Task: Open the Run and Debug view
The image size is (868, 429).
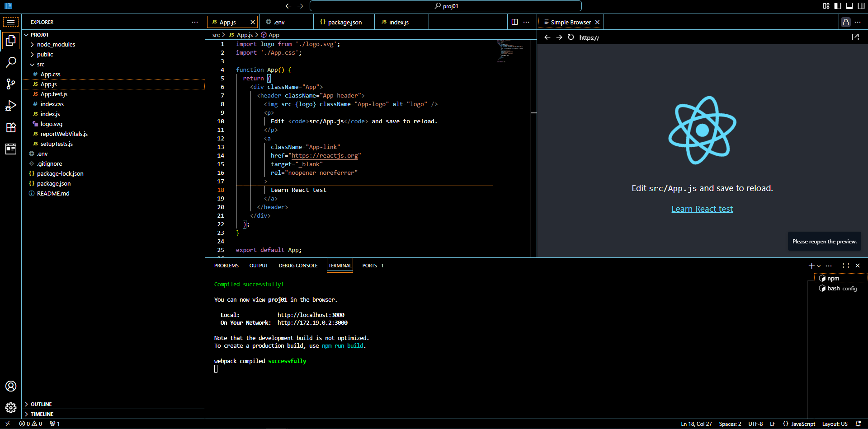Action: click(11, 106)
